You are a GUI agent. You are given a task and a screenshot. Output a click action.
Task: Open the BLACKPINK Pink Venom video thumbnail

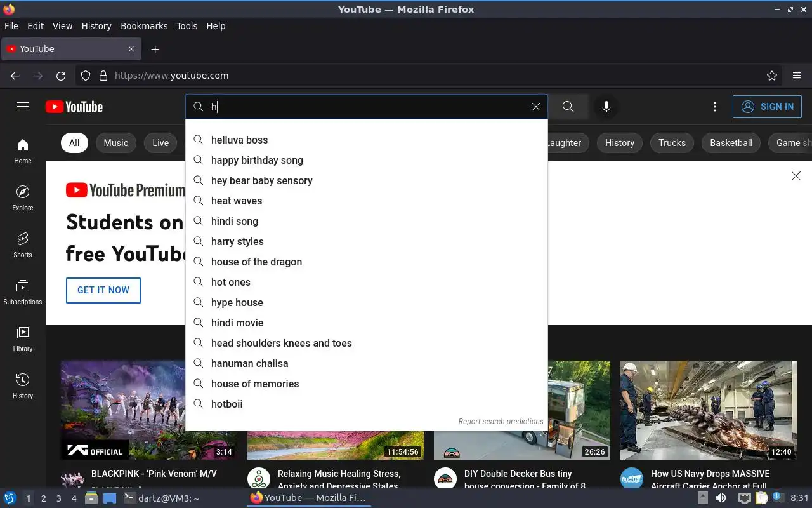click(149, 410)
